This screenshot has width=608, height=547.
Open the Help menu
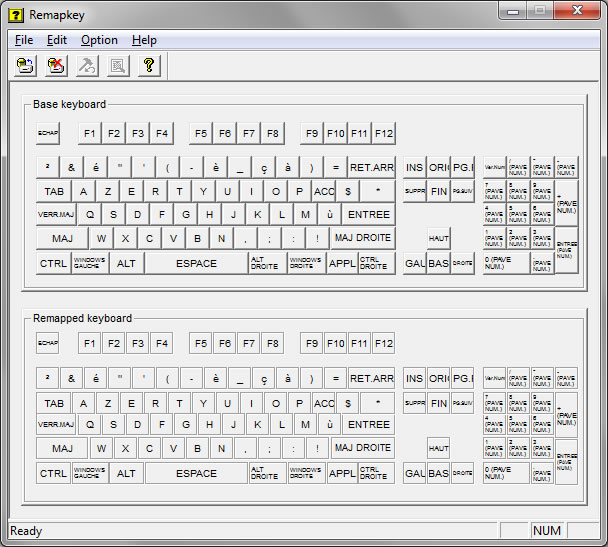coord(144,40)
